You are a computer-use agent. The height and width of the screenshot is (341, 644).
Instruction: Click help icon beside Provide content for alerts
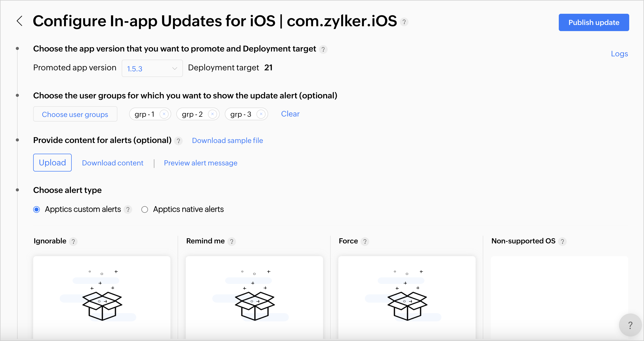(178, 141)
